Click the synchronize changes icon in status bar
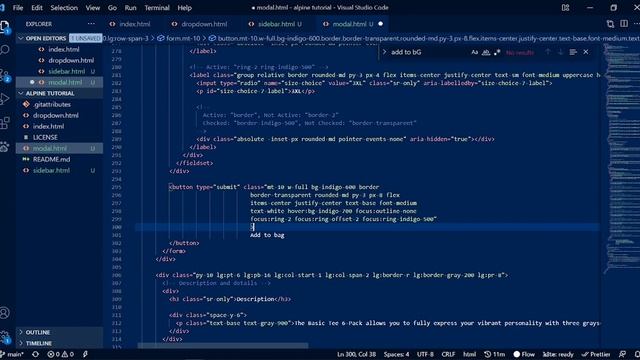Viewport: 640px width, 360px height. click(x=36, y=354)
